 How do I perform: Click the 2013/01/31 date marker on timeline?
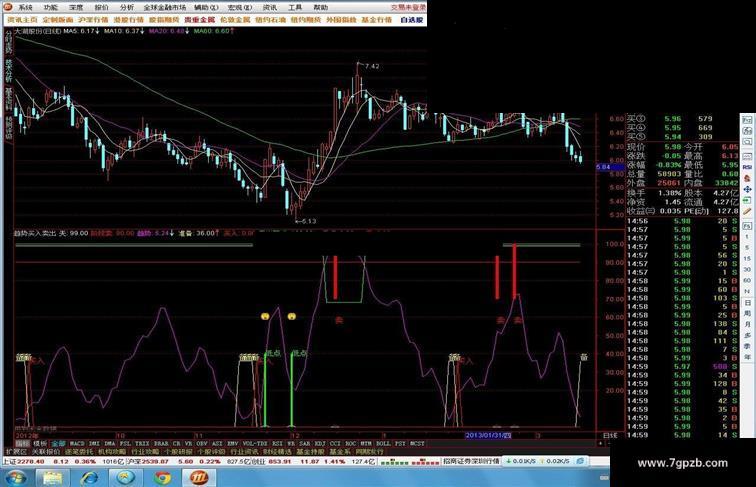pyautogui.click(x=488, y=435)
